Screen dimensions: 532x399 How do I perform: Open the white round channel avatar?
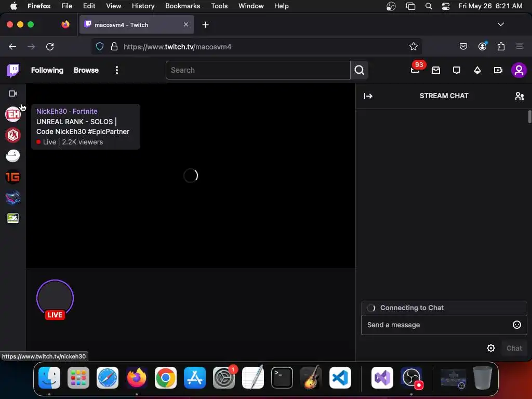click(x=13, y=156)
